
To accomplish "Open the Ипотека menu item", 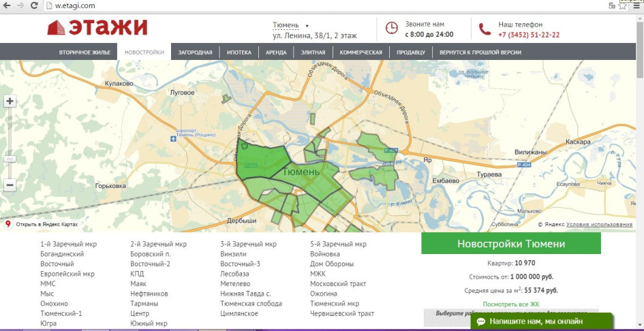I will click(239, 52).
